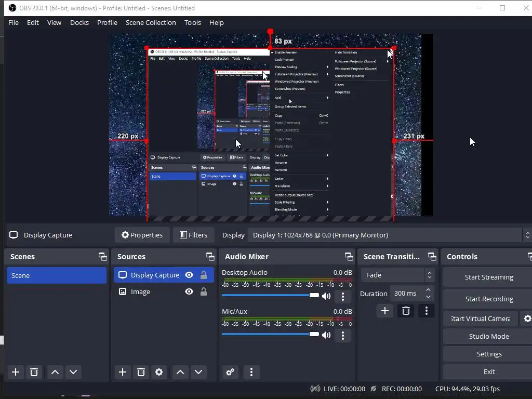Open Audio Mixer bottom options menu dots
This screenshot has width=532, height=399.
251,372
